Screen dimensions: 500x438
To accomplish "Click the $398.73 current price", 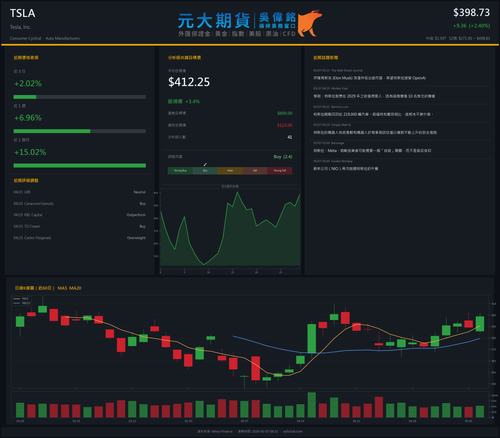I will (x=471, y=13).
